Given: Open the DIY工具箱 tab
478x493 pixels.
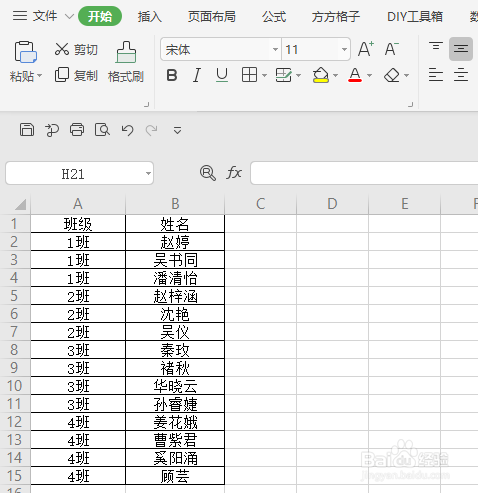Looking at the screenshot, I should [415, 16].
